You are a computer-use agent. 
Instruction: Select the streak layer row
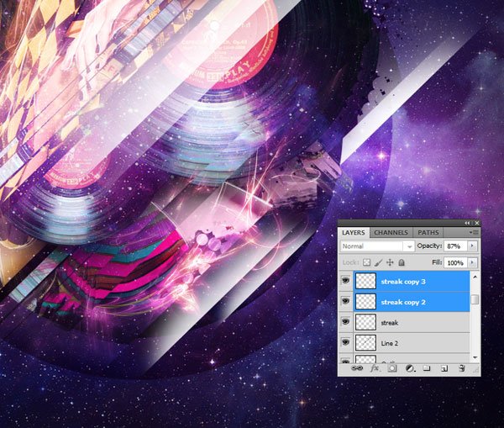click(x=412, y=322)
